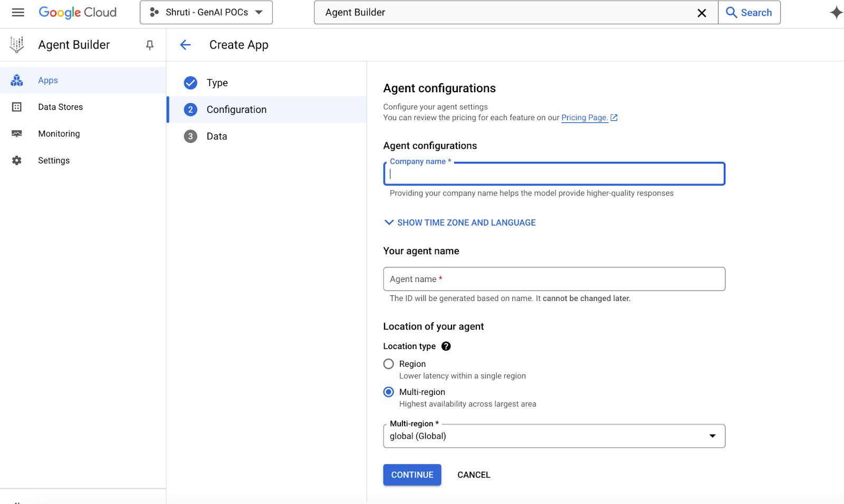
Task: Click the 'Lower latency within a single region' text
Action: (463, 376)
